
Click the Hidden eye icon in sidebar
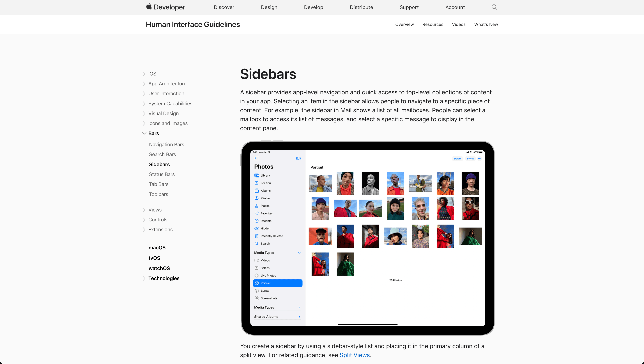coord(256,229)
